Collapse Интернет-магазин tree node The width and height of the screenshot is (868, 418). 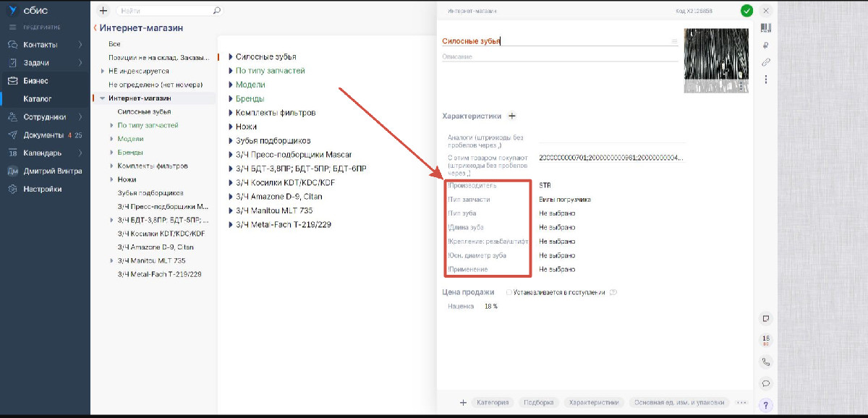[103, 98]
